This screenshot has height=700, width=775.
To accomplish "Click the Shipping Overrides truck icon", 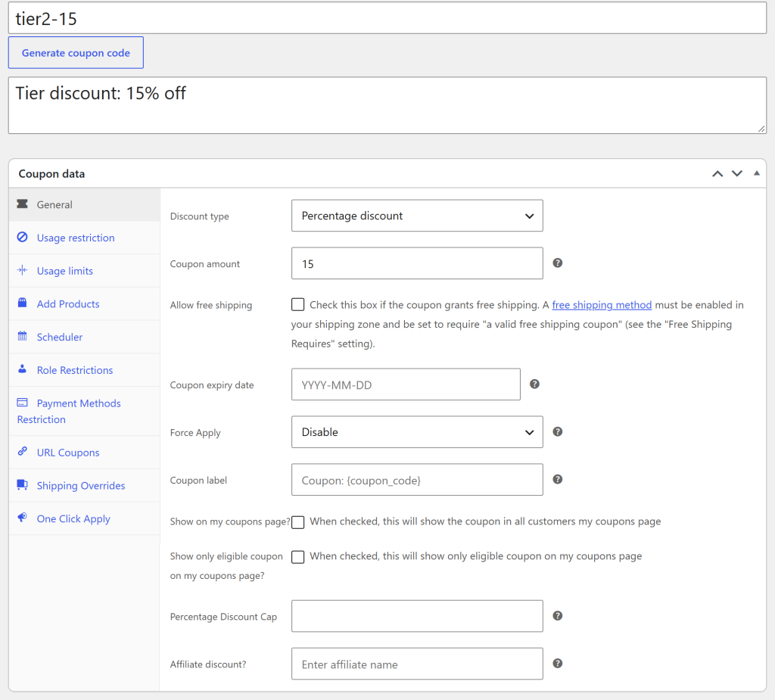I will pyautogui.click(x=22, y=484).
